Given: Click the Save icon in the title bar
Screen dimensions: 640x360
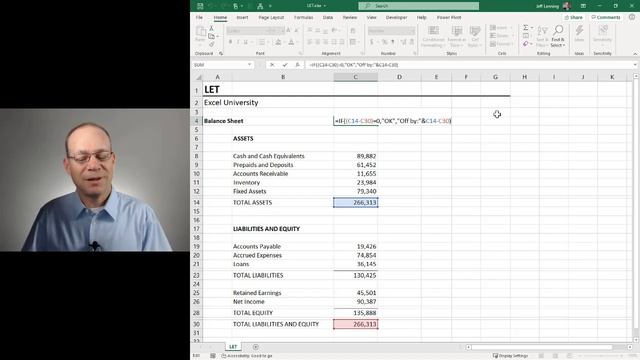Looking at the screenshot, I should [200, 6].
